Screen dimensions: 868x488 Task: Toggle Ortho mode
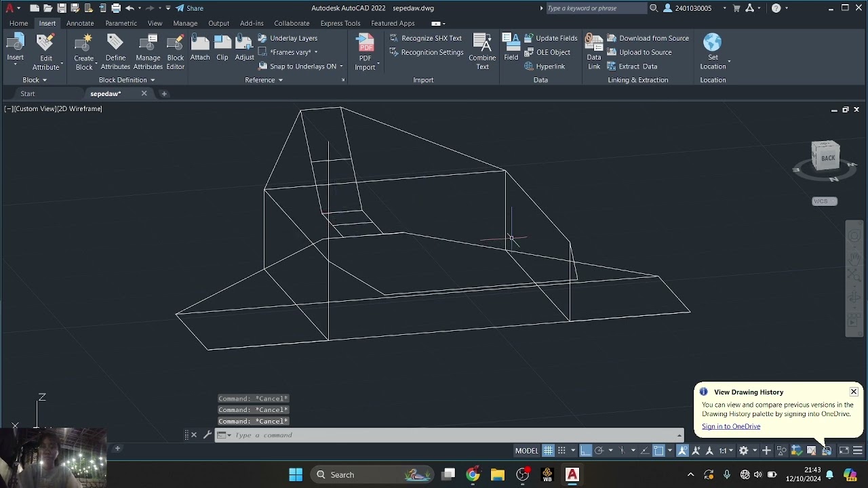click(x=586, y=451)
